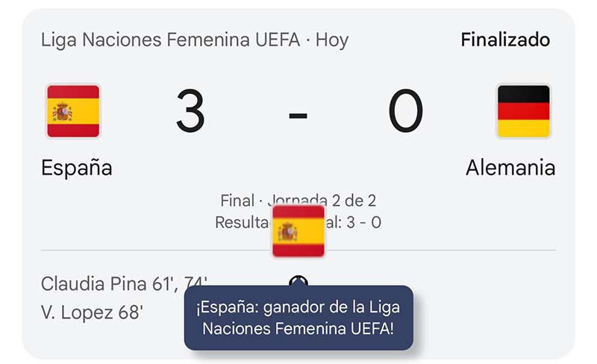Open the Alemania team name
This screenshot has width=597, height=364.
pyautogui.click(x=510, y=168)
